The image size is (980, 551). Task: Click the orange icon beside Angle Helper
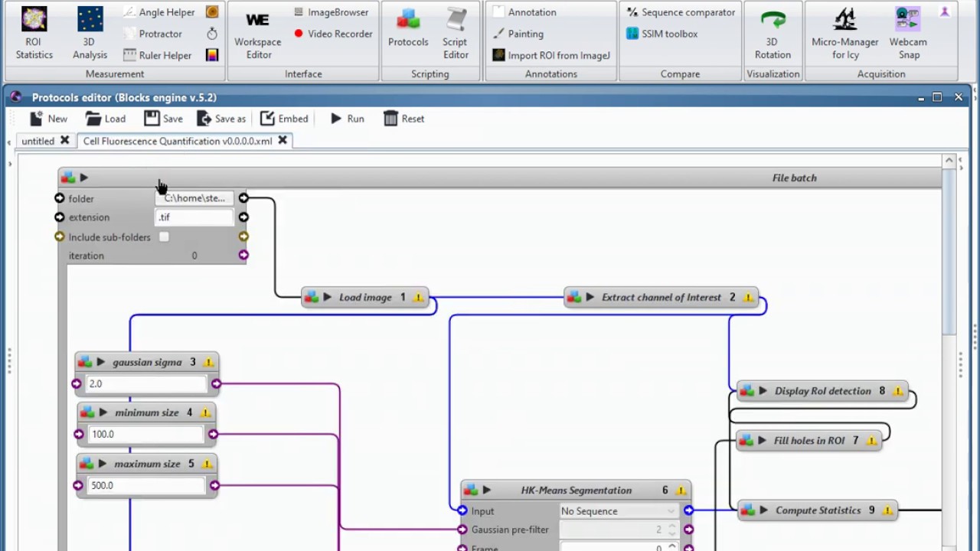tap(212, 12)
